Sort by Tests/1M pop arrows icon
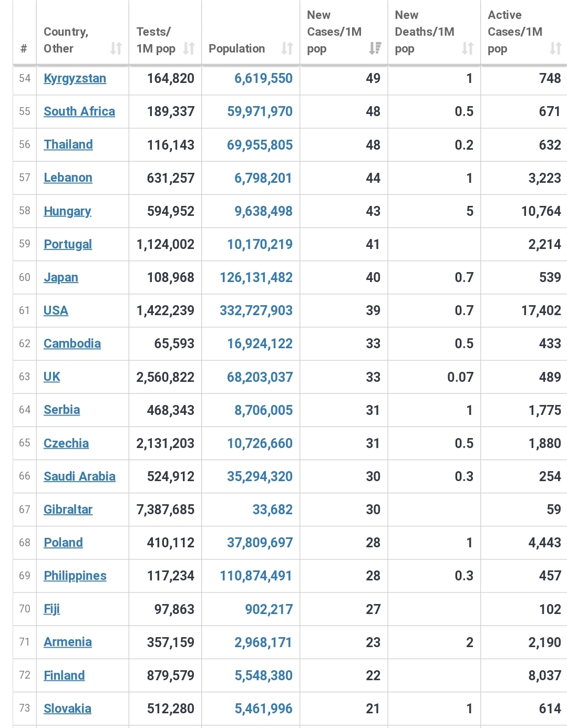Image resolution: width=567 pixels, height=728 pixels. pyautogui.click(x=189, y=48)
